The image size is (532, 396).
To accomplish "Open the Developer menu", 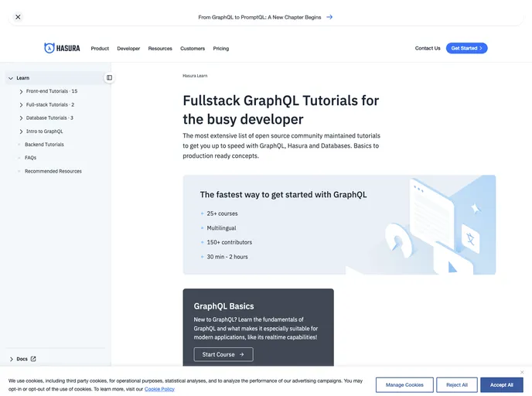I will pos(128,49).
